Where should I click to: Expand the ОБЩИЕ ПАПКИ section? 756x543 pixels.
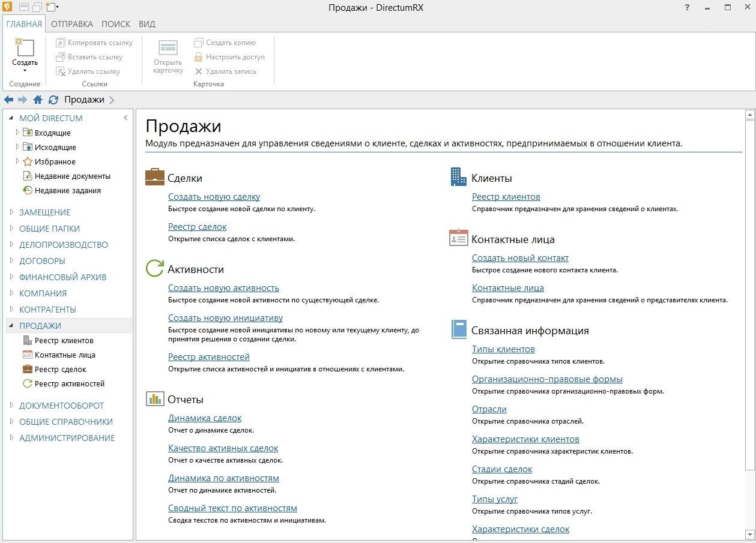tap(11, 228)
